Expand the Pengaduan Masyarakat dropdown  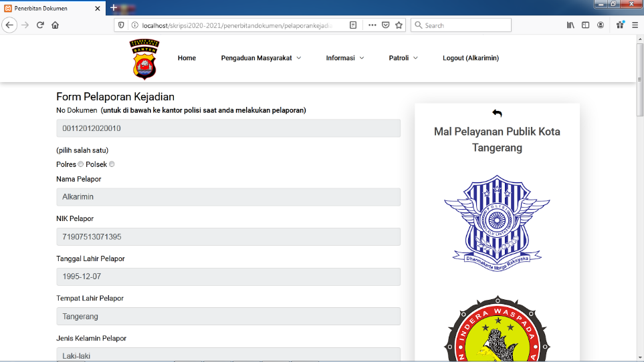coord(261,58)
